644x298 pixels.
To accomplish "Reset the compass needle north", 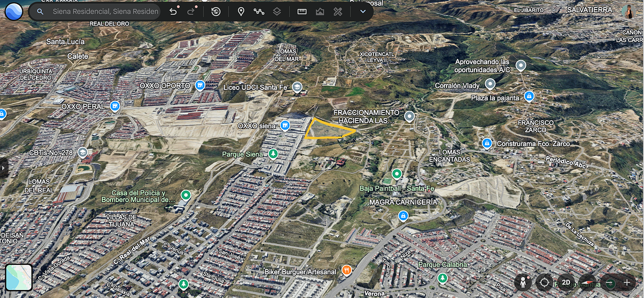I will [588, 282].
